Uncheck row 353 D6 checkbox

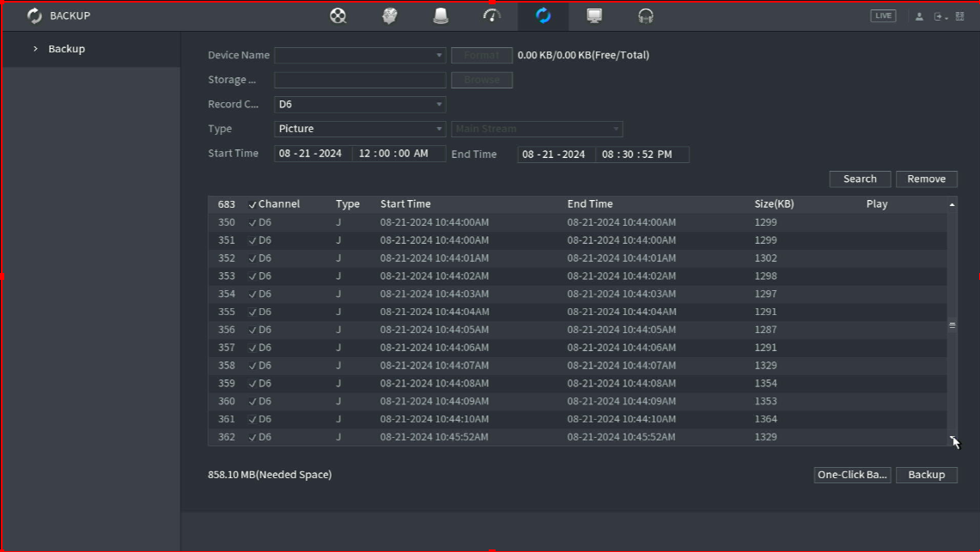[x=253, y=276]
